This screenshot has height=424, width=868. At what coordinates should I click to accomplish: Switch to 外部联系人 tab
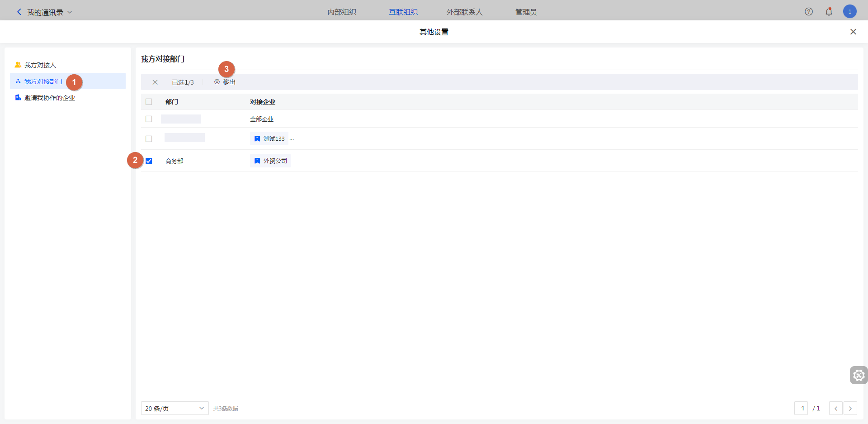(x=464, y=12)
